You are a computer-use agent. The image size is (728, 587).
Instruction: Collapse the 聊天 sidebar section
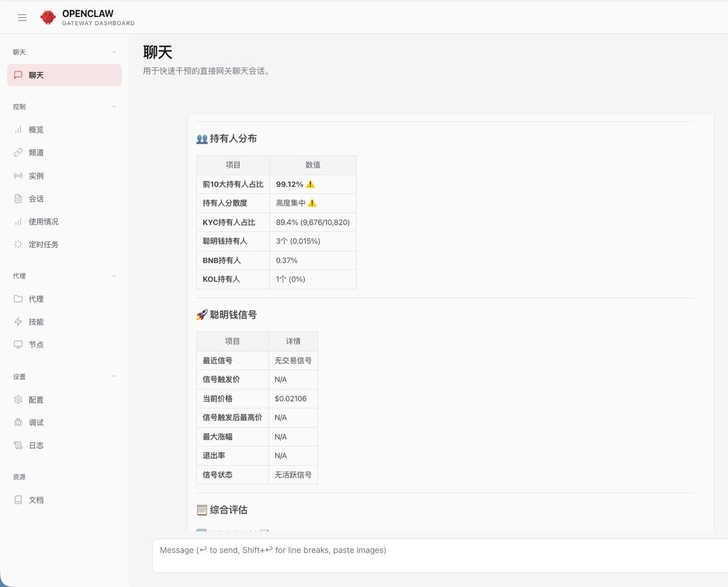(x=114, y=52)
